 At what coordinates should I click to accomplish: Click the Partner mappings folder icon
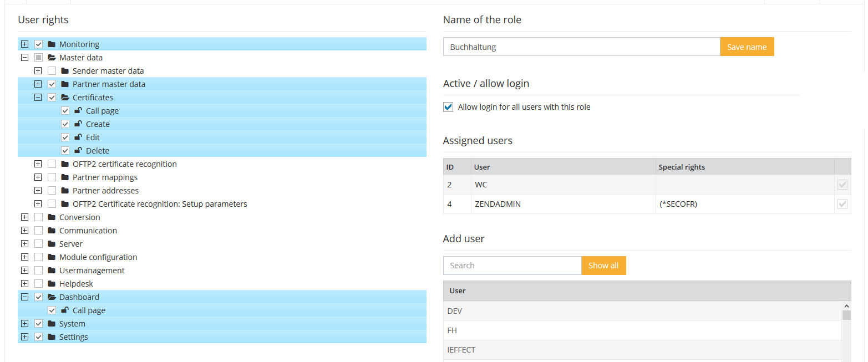click(65, 177)
